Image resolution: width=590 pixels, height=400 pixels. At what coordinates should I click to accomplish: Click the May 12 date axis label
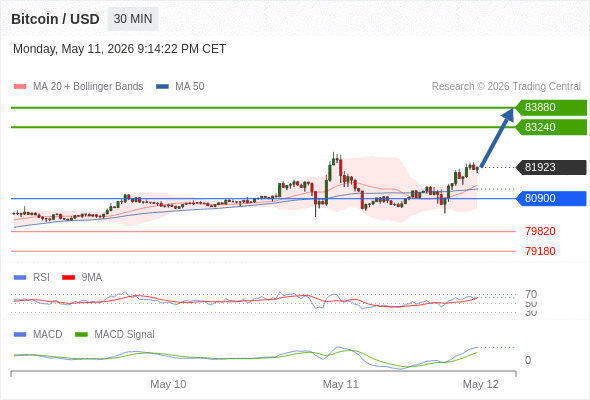481,384
